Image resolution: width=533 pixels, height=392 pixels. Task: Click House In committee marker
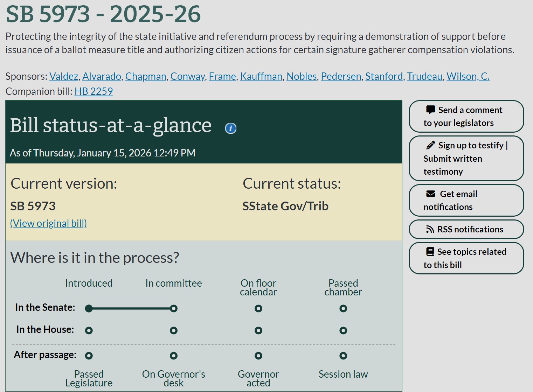174,330
